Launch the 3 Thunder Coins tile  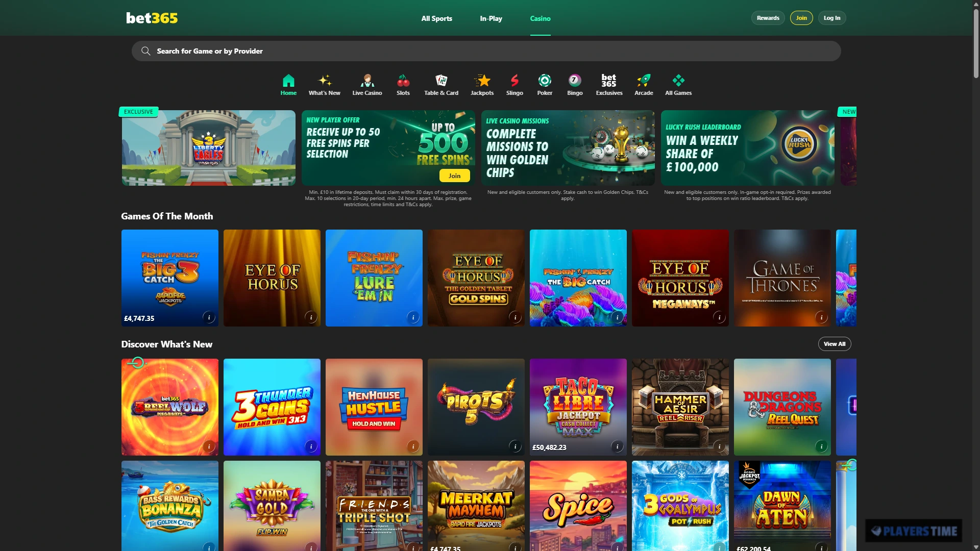pos(272,407)
